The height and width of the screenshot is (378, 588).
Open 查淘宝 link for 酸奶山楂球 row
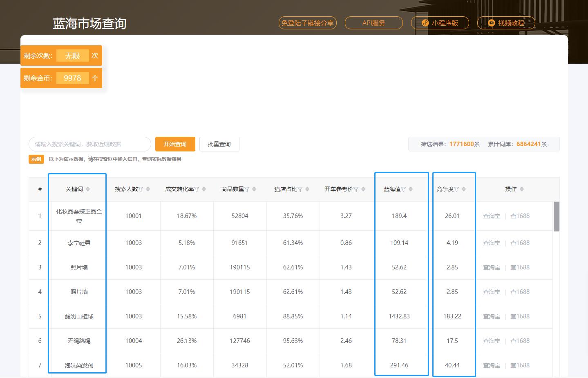(x=491, y=316)
